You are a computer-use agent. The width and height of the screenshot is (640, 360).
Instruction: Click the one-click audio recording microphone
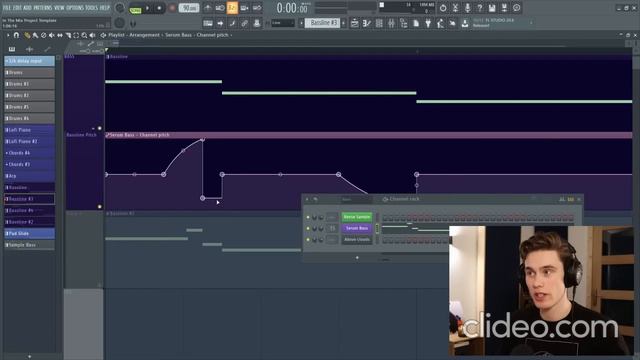(468, 8)
